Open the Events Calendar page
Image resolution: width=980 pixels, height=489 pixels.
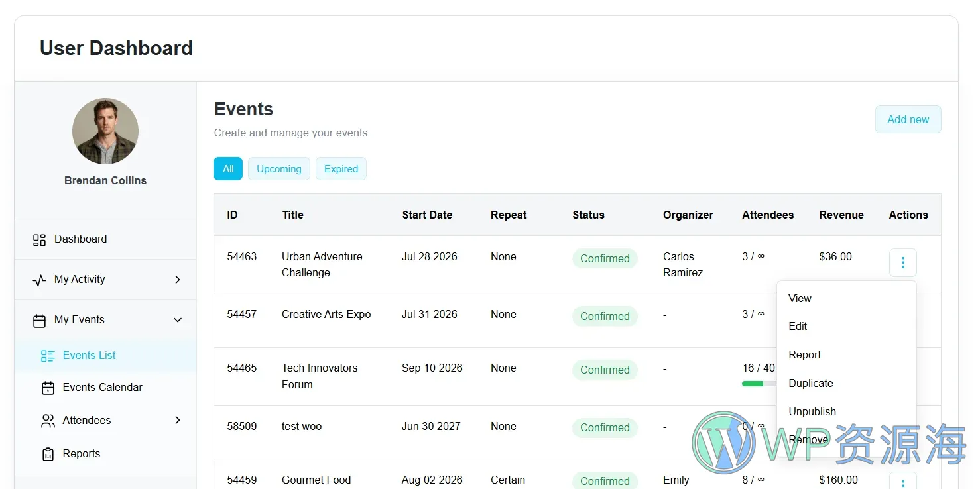[x=105, y=388]
